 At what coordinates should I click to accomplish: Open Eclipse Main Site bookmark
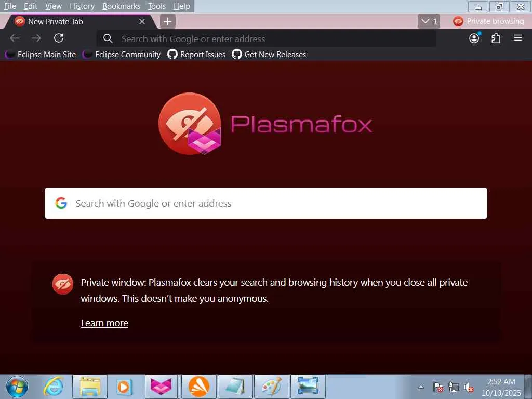click(41, 54)
